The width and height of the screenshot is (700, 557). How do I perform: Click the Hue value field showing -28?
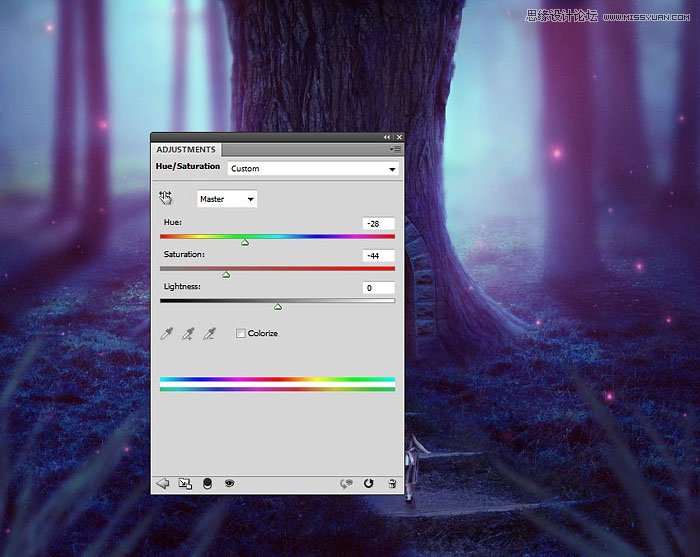[x=379, y=224]
